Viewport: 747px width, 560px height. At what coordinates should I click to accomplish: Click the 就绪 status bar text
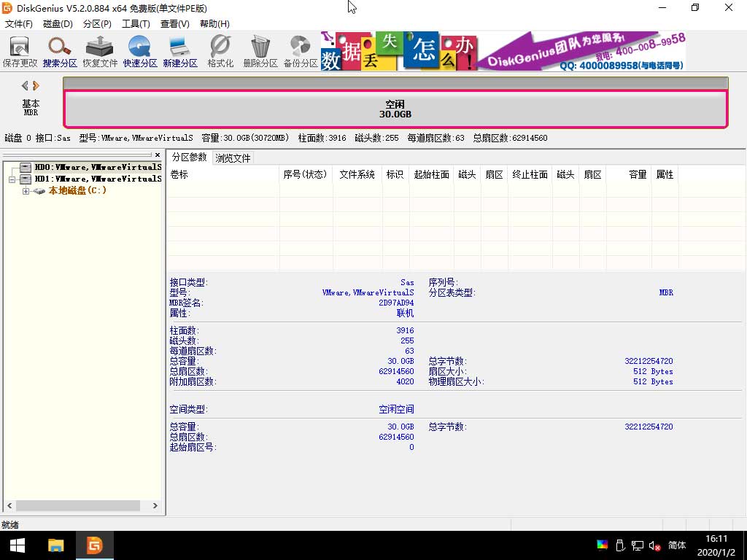pos(10,525)
